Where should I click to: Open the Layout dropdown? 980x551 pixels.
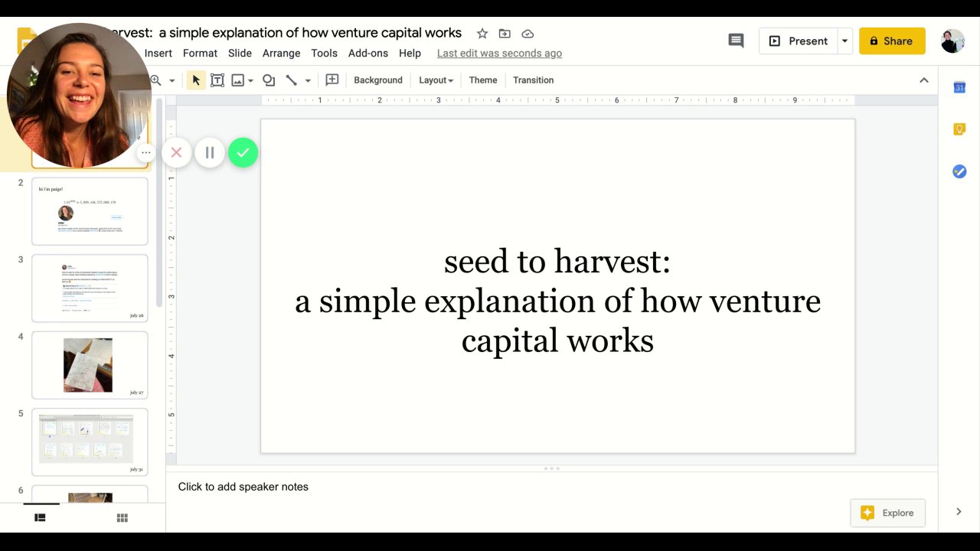[x=436, y=80]
